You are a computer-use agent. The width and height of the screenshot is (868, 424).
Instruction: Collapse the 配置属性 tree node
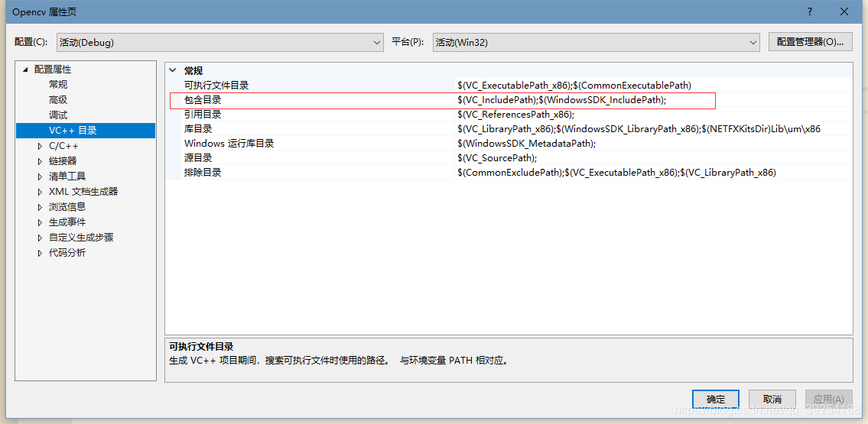coord(24,70)
